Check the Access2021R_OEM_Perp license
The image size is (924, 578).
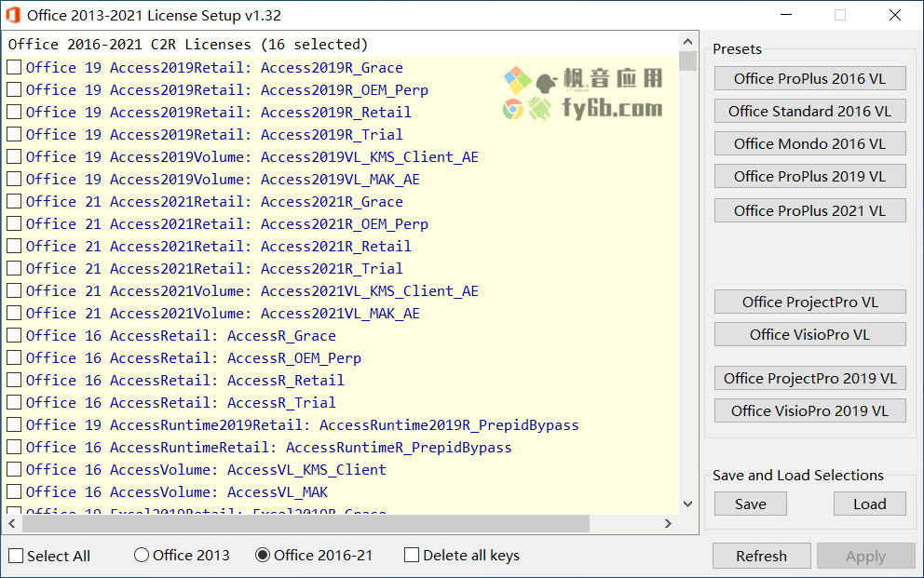pyautogui.click(x=14, y=223)
